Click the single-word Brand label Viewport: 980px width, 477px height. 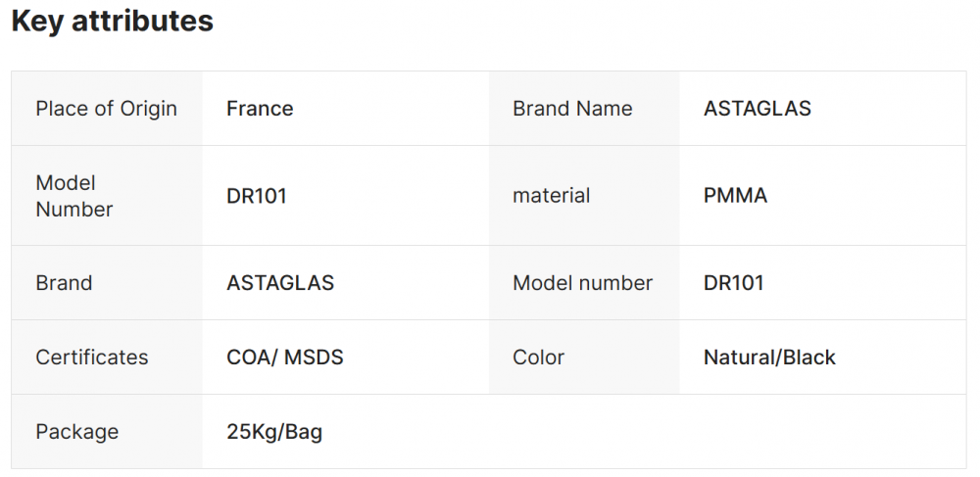[x=64, y=283]
